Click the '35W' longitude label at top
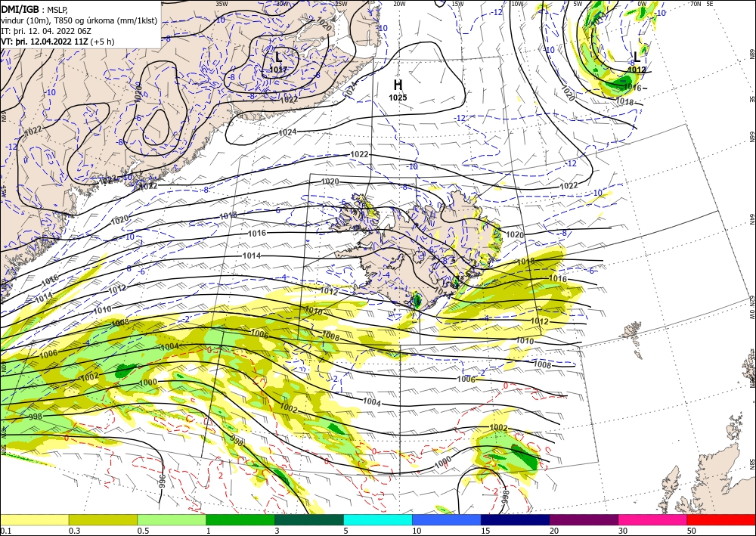The image size is (756, 536). tap(222, 4)
